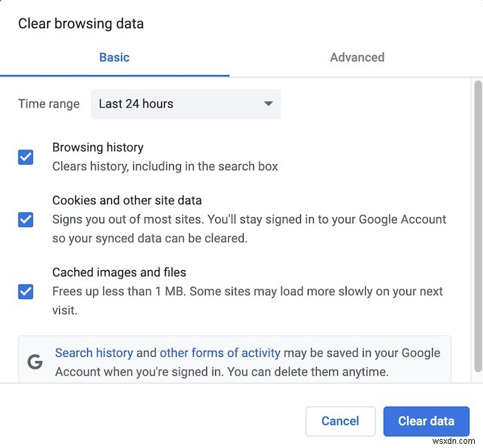Click the Browsing history label text
483x448 pixels.
click(98, 147)
